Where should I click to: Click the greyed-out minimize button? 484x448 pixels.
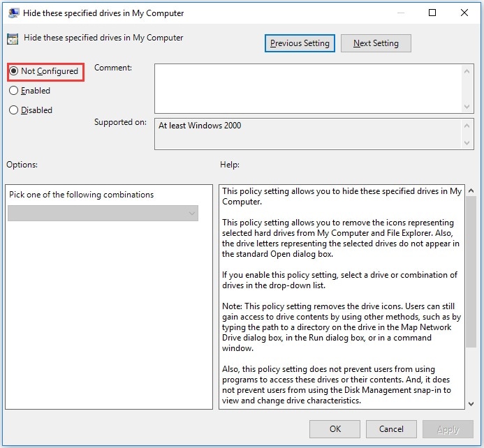[x=401, y=13]
